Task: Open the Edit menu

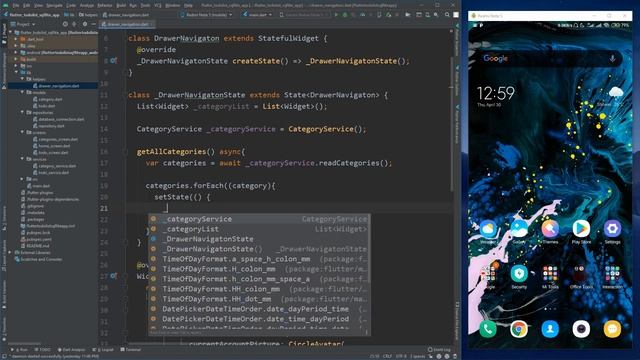Action: pos(27,5)
